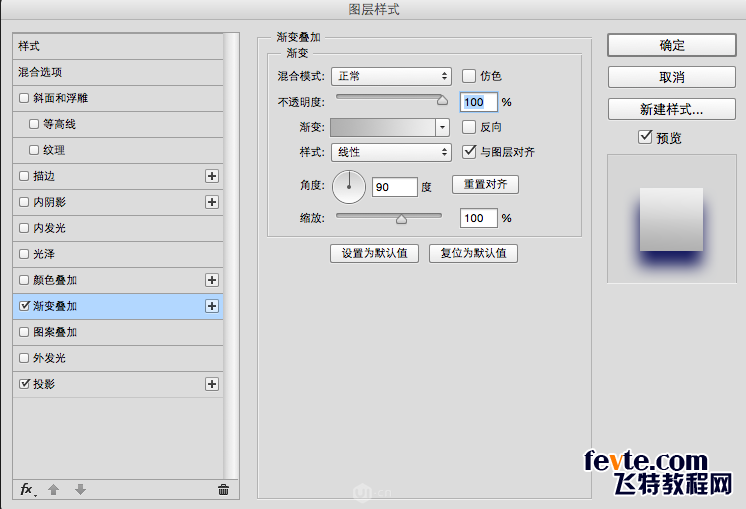
Task: Select 混合选项 in the left list
Action: click(x=118, y=72)
